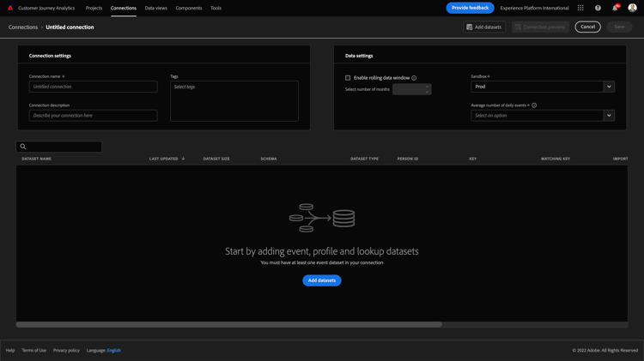This screenshot has width=644, height=361.
Task: Click the Save button
Action: tap(619, 27)
